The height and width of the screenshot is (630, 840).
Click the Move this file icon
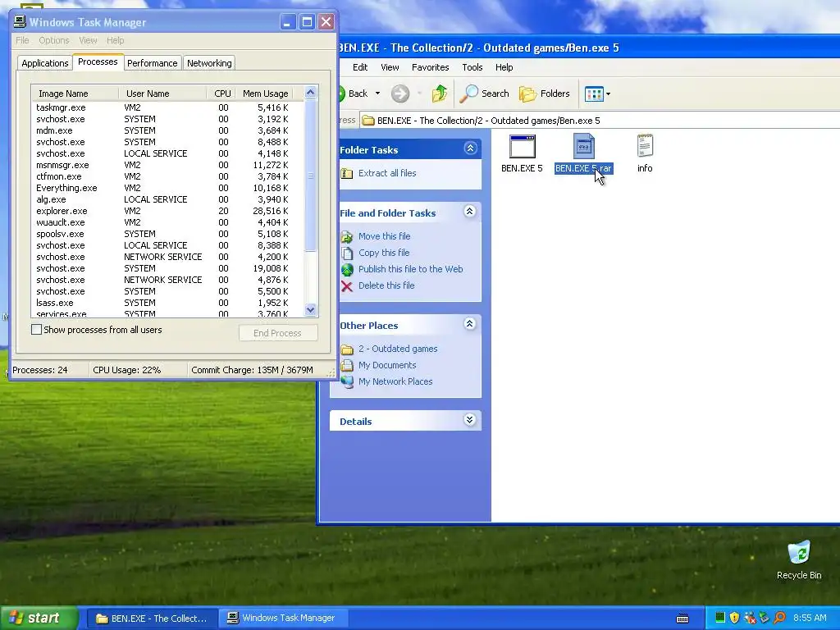point(347,236)
